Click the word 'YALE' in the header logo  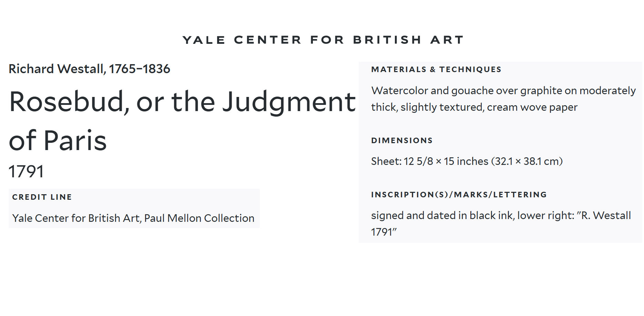click(204, 40)
